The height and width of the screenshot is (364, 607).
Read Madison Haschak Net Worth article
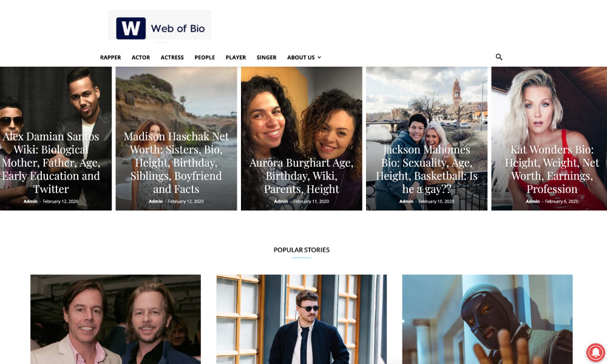pyautogui.click(x=176, y=163)
